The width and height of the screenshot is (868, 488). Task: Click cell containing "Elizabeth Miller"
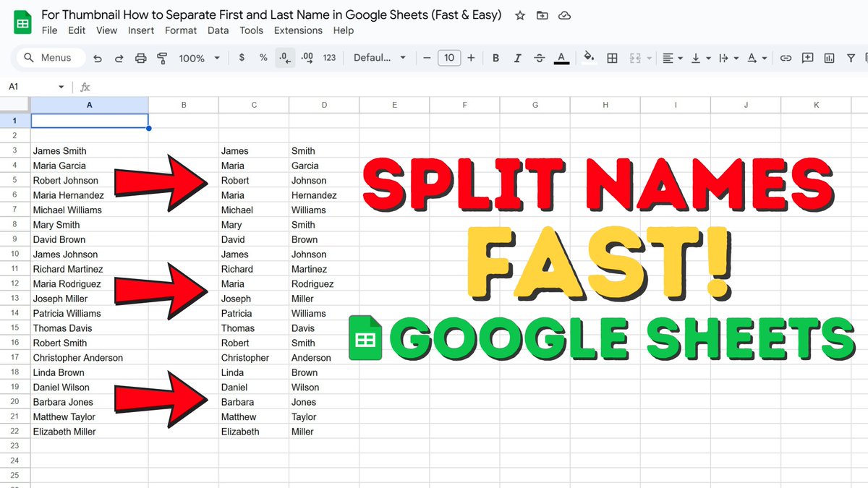(90, 431)
